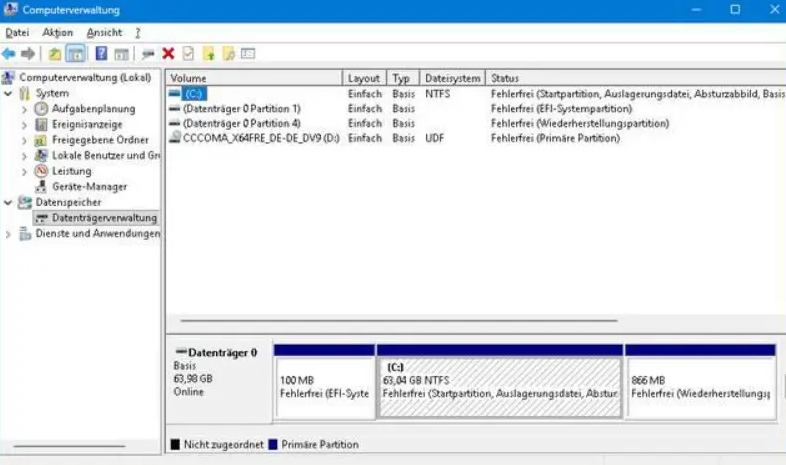786x465 pixels.
Task: Click the yellow folder search icon
Action: coord(229,54)
